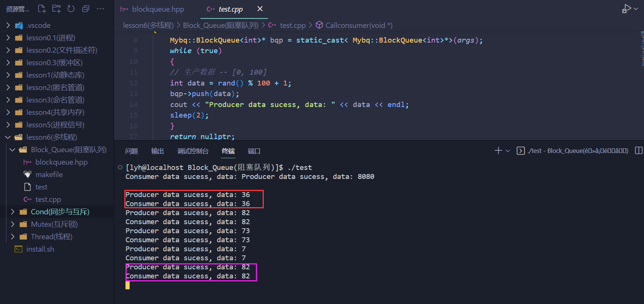The height and width of the screenshot is (304, 644).
Task: Click test.cpp breadcrumb item
Action: point(293,25)
